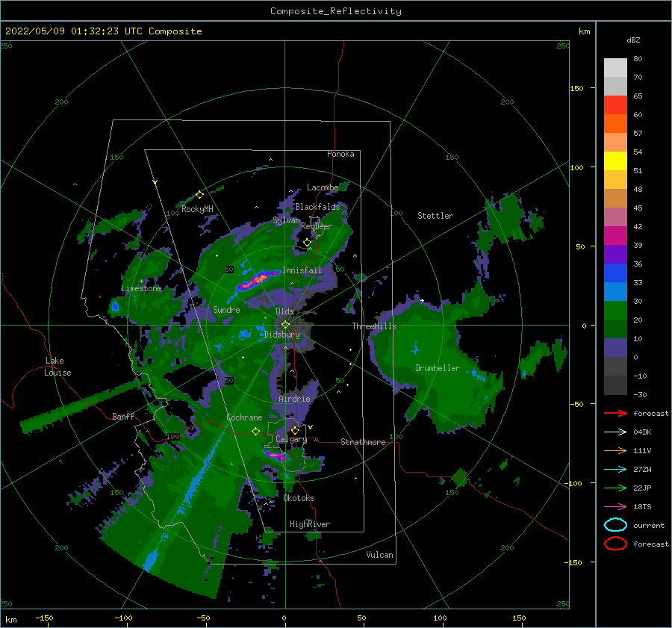The width and height of the screenshot is (672, 628).
Task: Click the RedDeer city label
Action: pyautogui.click(x=317, y=226)
